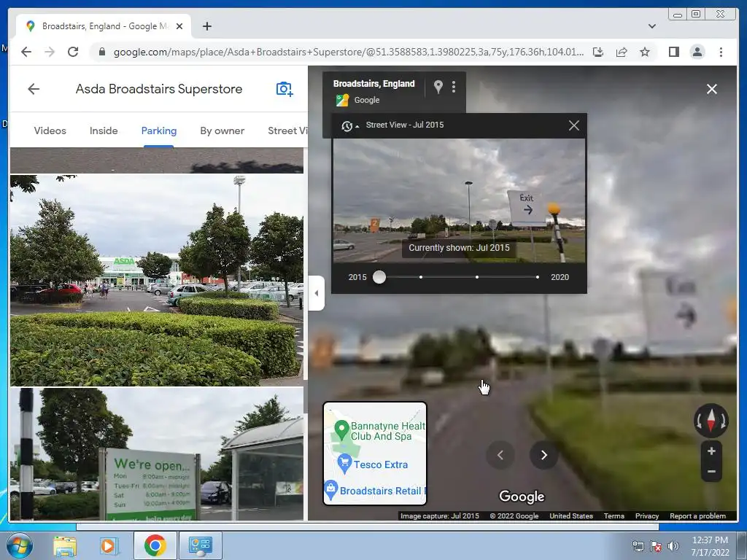The image size is (747, 560).
Task: Open the minimap showing Tesco Extra
Action: tap(375, 454)
